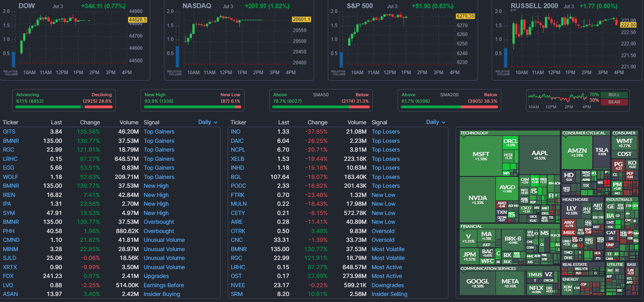This screenshot has width=644, height=302.
Task: Select the META tile in the heatmap
Action: tap(510, 283)
